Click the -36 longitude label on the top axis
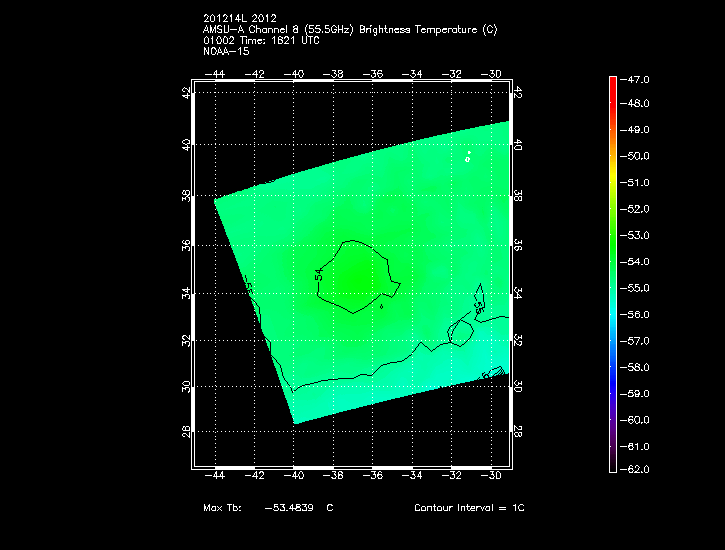Viewport: 725px width, 550px height. tap(374, 74)
